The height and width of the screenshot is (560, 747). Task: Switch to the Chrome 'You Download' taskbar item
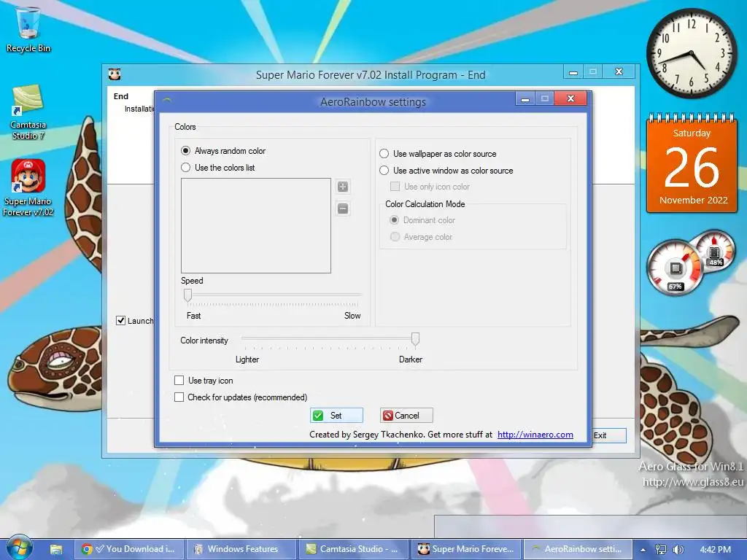[128, 549]
